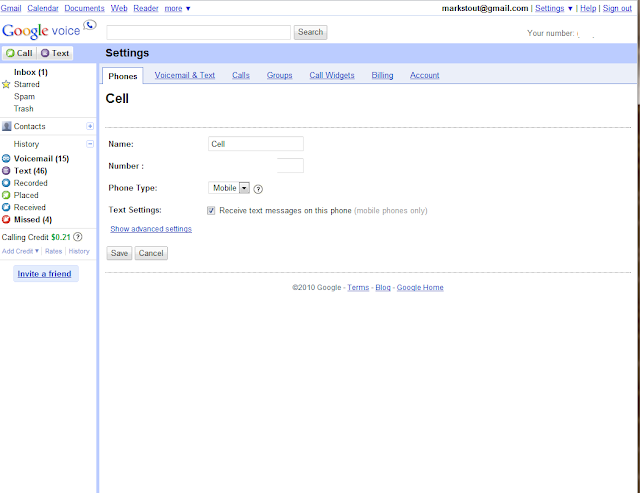This screenshot has height=493, width=640.
Task: Open Gmail link in top bar
Action: click(x=11, y=8)
